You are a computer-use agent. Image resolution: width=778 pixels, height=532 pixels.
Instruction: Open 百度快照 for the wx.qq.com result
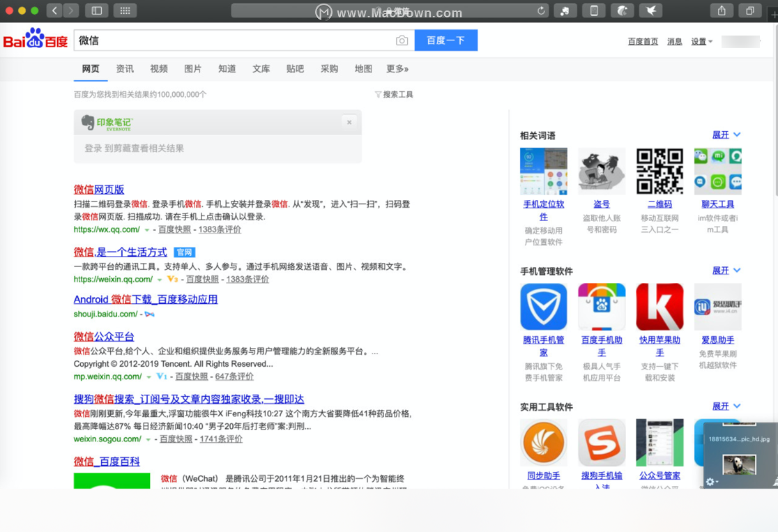pos(175,229)
